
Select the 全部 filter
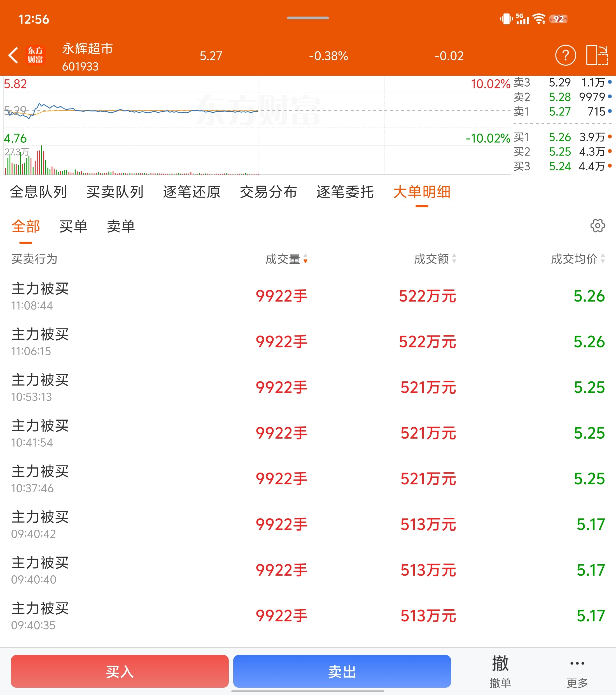(x=26, y=226)
